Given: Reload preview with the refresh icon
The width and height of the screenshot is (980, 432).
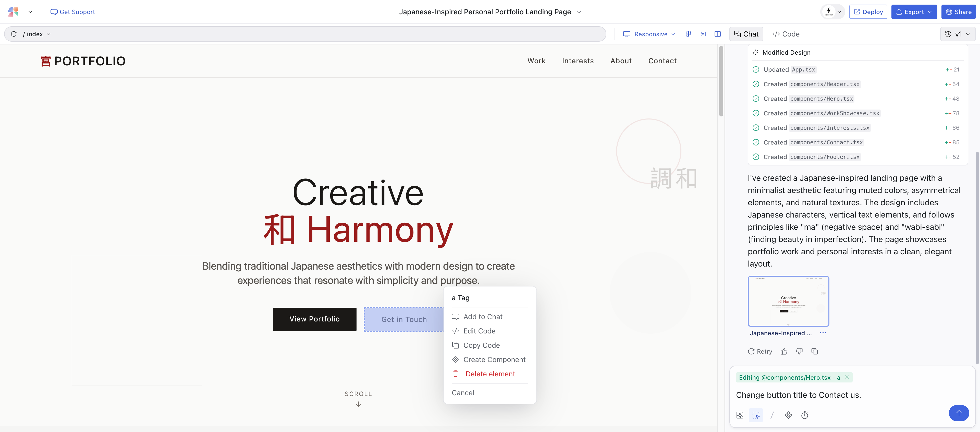Looking at the screenshot, I should (14, 34).
